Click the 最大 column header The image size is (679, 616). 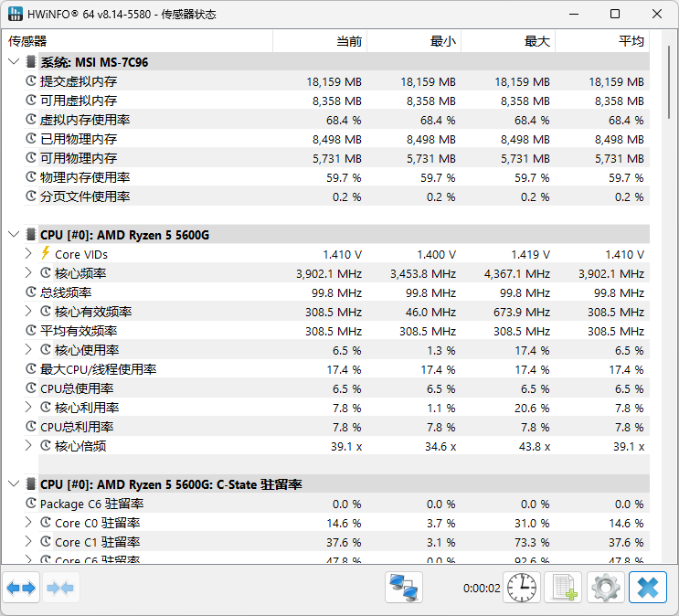pyautogui.click(x=508, y=41)
